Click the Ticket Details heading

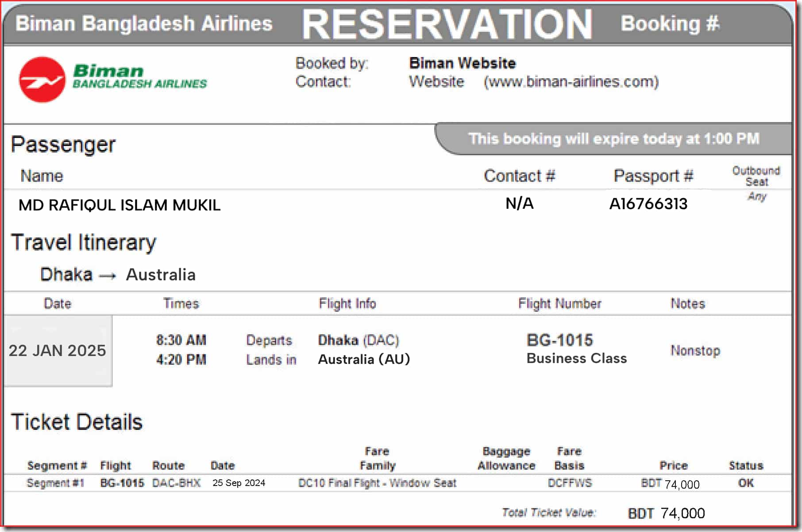point(77,422)
